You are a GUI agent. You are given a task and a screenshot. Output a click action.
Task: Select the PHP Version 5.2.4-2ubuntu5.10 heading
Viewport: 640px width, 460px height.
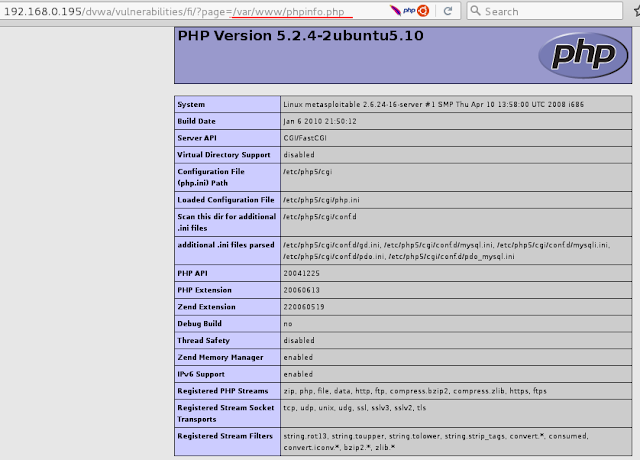tap(300, 36)
